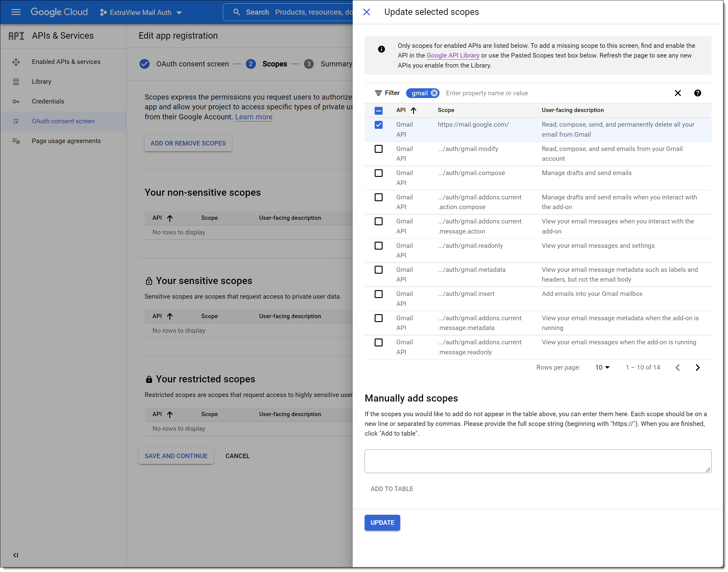Go to next page of scopes
The width and height of the screenshot is (728, 572).
coord(698,368)
